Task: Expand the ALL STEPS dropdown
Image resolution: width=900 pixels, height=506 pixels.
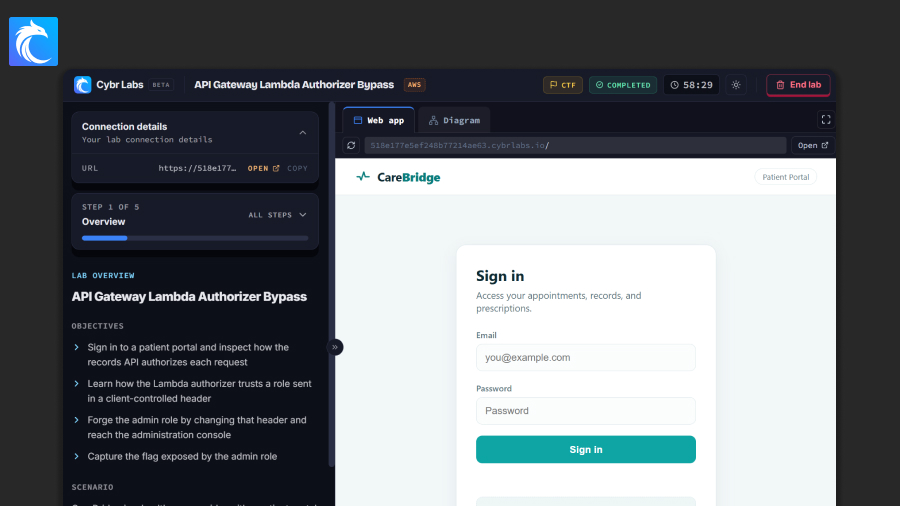Action: 277,215
